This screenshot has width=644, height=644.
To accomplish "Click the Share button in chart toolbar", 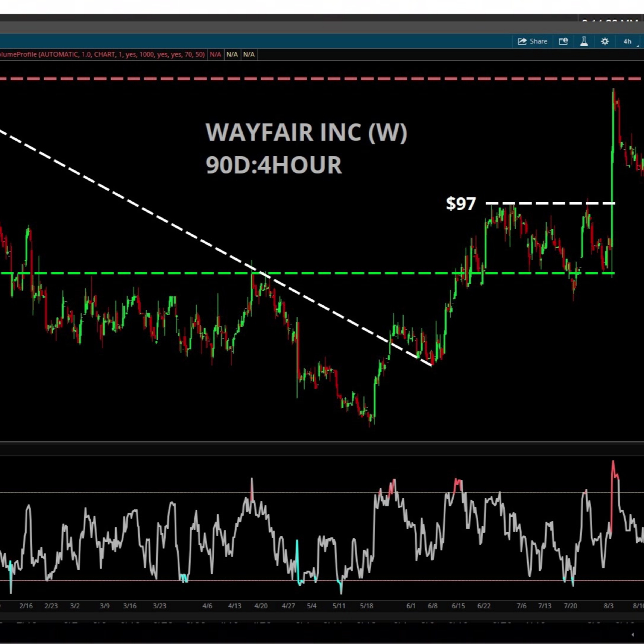I will click(x=532, y=41).
